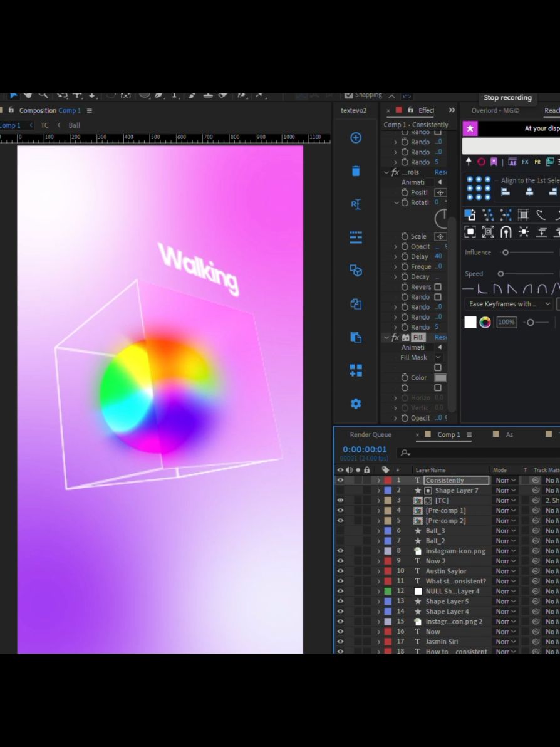Click the lock icon on the Composition panel tab

tap(11, 110)
